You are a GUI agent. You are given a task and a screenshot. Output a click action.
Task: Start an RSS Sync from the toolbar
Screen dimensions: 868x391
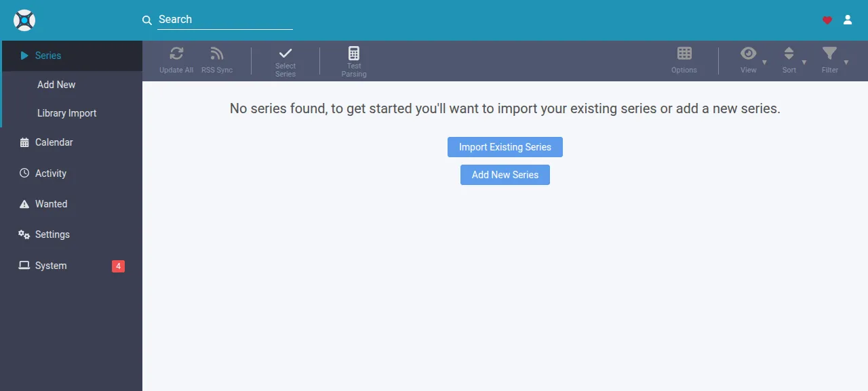[217, 60]
